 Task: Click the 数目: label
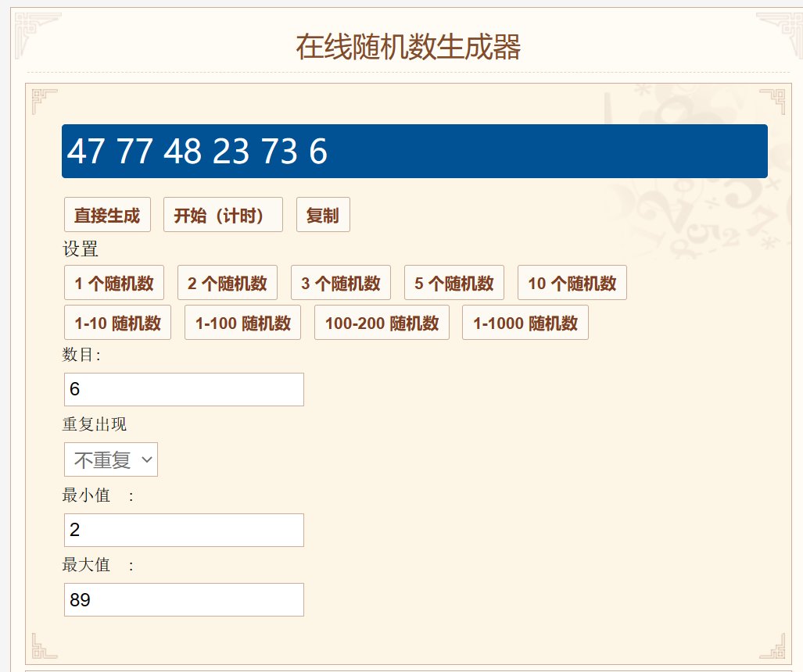click(81, 354)
